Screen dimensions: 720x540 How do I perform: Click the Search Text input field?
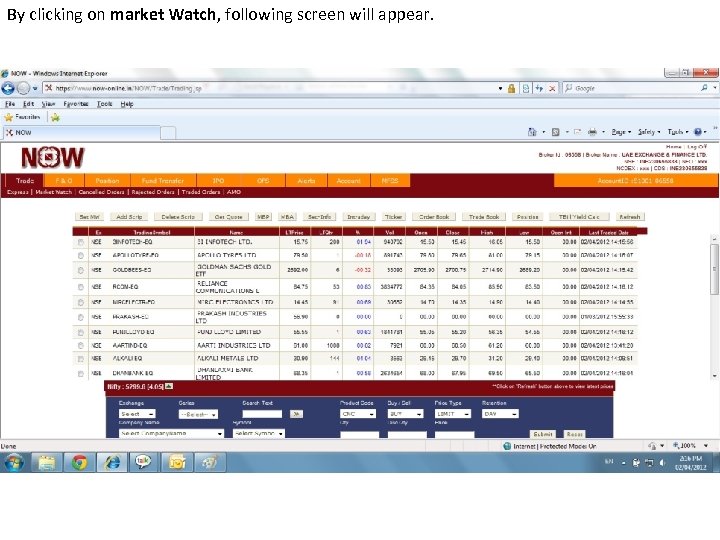[x=262, y=414]
